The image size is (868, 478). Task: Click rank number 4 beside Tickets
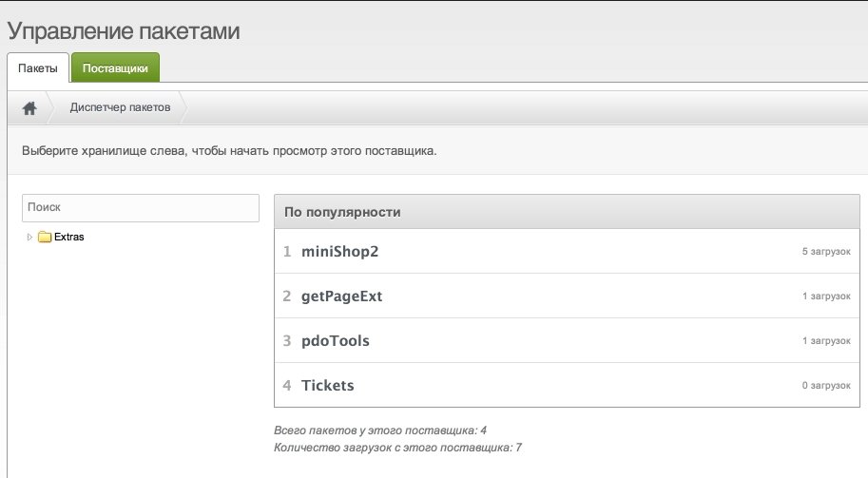(x=287, y=385)
